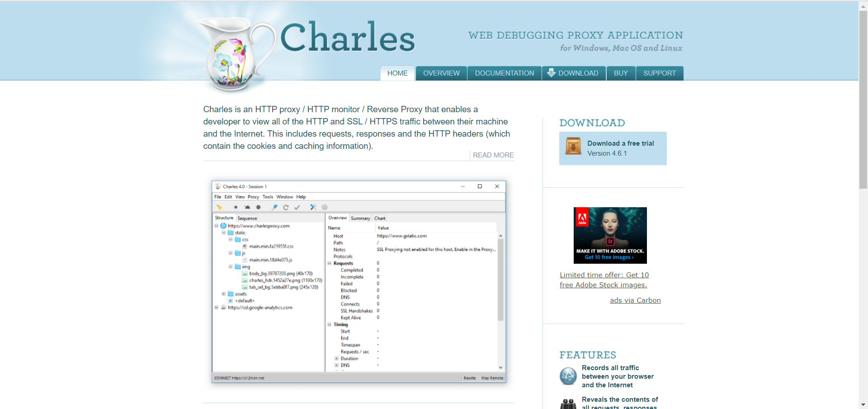Click the Records all traffic feature text
Screen dimensions: 868x409
[x=618, y=376]
